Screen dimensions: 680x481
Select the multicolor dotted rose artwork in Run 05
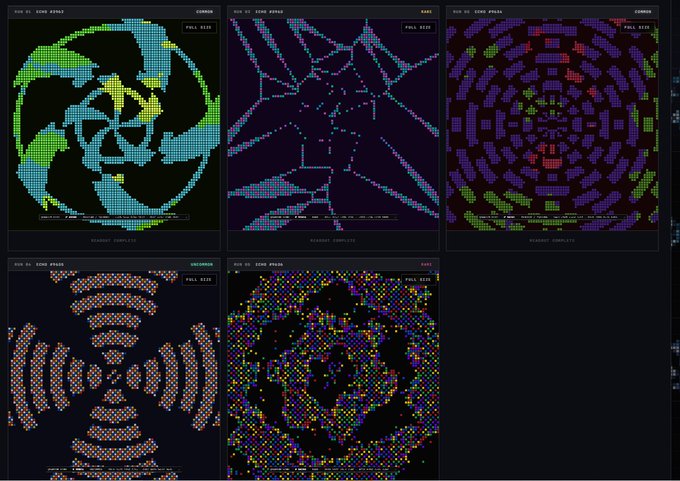(333, 375)
